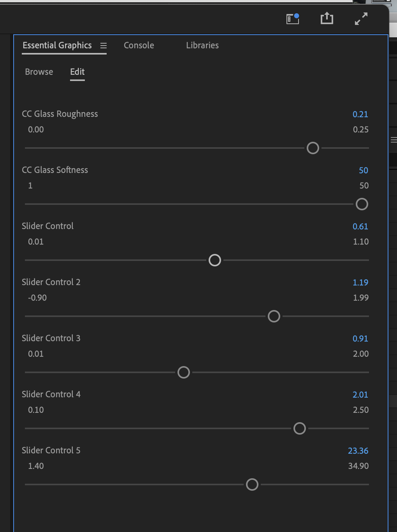Edit the CC Glass Softness value 50
Viewport: 397px width, 532px height.
click(x=363, y=170)
